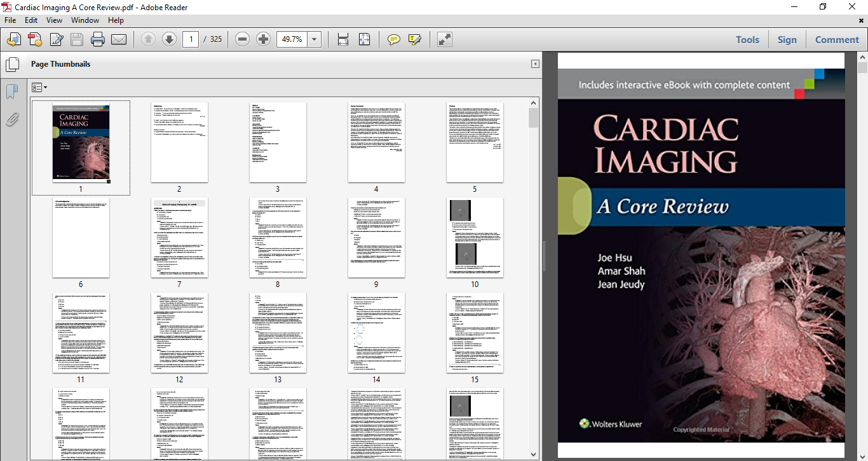Click the Save file icon
868x461 pixels.
(77, 39)
